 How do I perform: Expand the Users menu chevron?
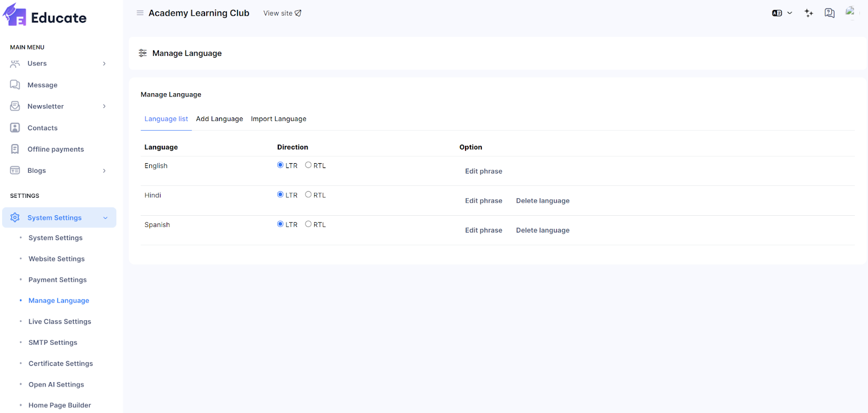click(104, 64)
